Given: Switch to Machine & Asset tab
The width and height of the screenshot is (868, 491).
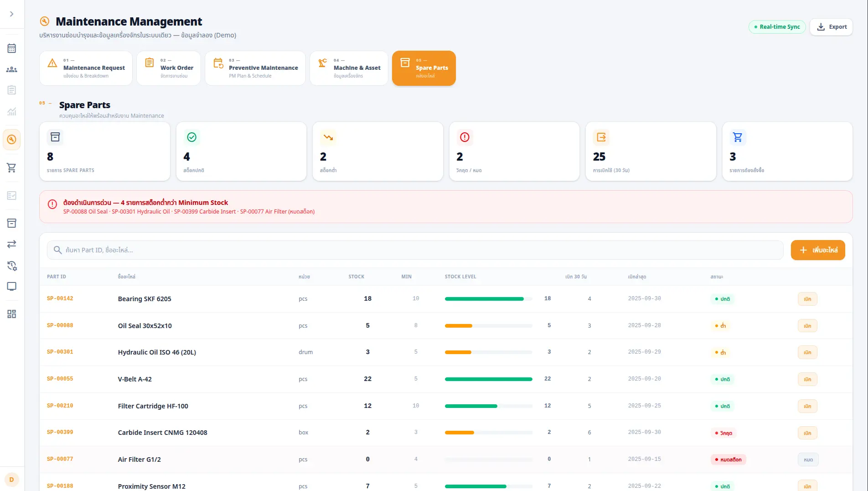Looking at the screenshot, I should [349, 68].
